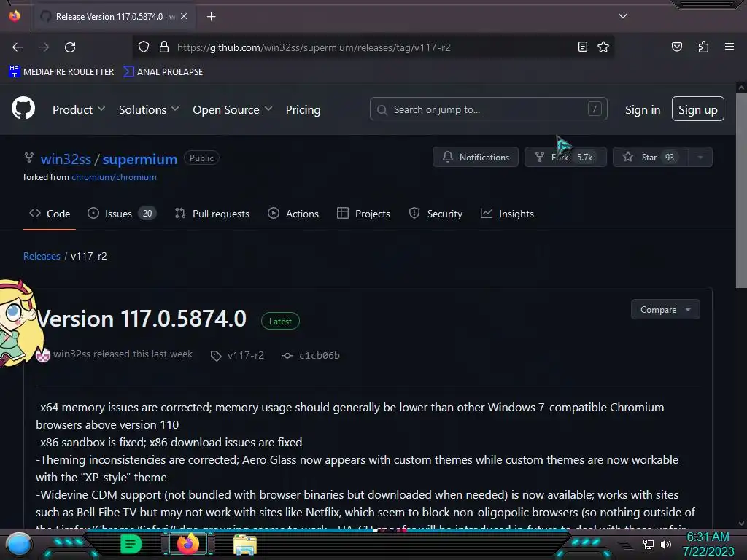Click the green Latest badge
The width and height of the screenshot is (747, 560).
(x=280, y=322)
